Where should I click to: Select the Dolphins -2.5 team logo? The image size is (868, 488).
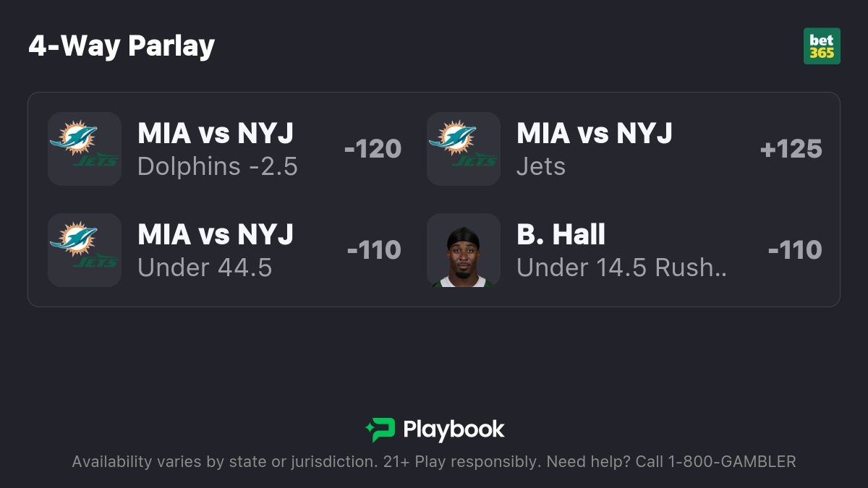point(85,149)
